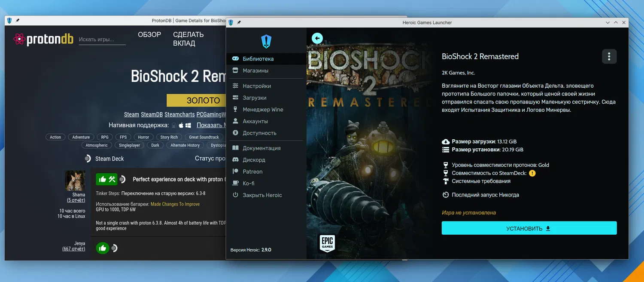
Task: Go back using arrow in Heroic launcher
Action: point(317,38)
